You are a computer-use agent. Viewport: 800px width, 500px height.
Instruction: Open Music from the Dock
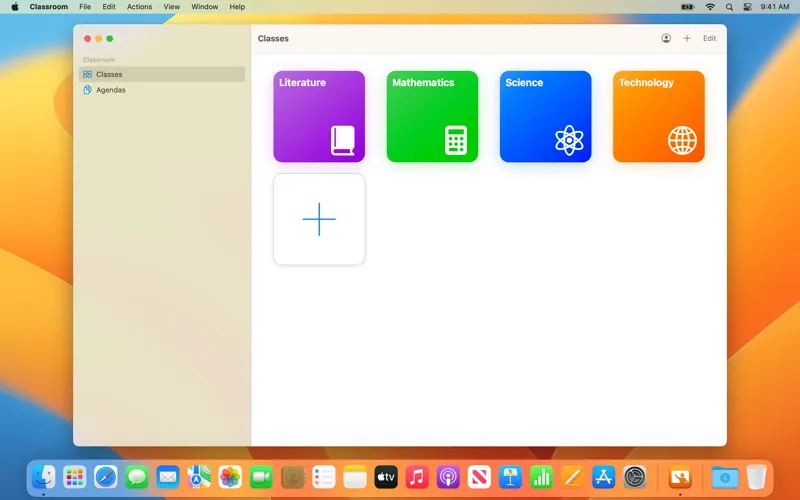click(417, 478)
